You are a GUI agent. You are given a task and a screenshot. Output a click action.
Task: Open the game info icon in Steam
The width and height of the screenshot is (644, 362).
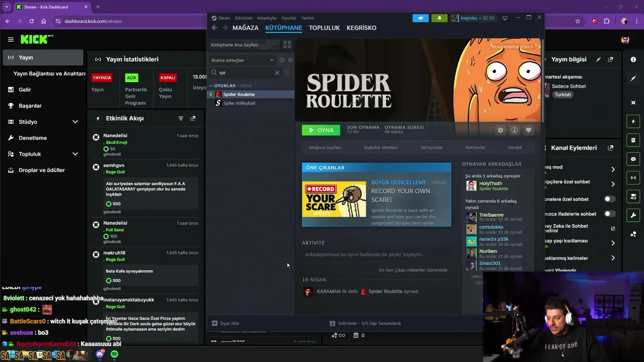(x=514, y=130)
